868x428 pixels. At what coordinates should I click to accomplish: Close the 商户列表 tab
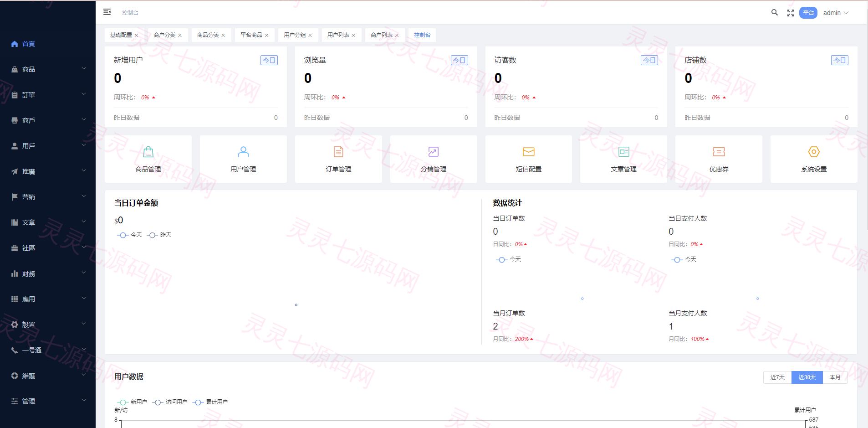click(397, 36)
